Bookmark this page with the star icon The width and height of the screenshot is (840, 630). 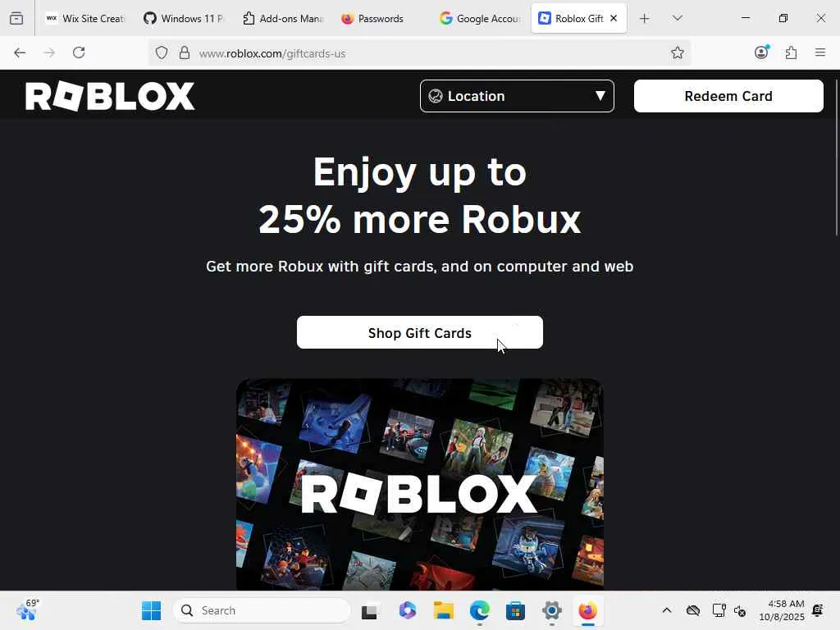click(x=677, y=52)
